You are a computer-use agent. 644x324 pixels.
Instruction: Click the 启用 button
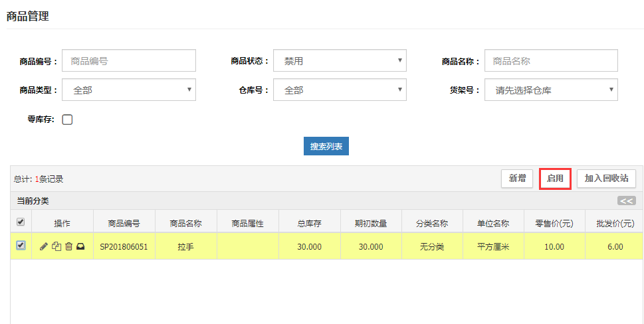[555, 178]
